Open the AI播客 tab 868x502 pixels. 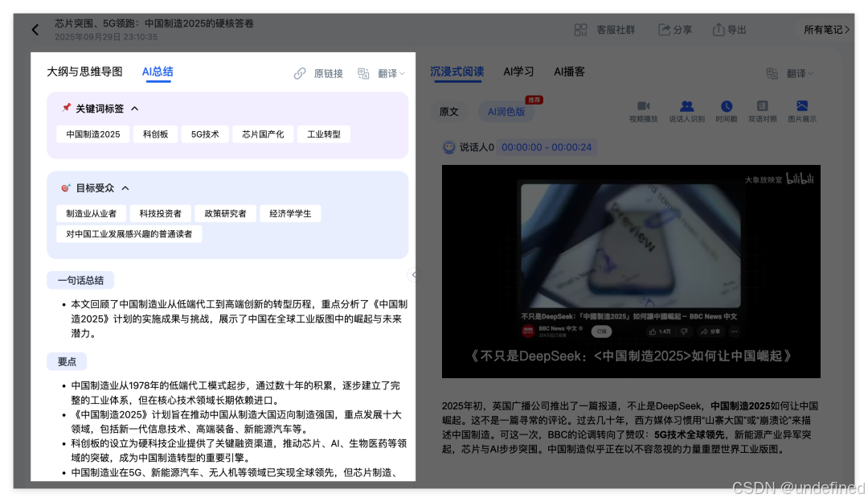[569, 72]
